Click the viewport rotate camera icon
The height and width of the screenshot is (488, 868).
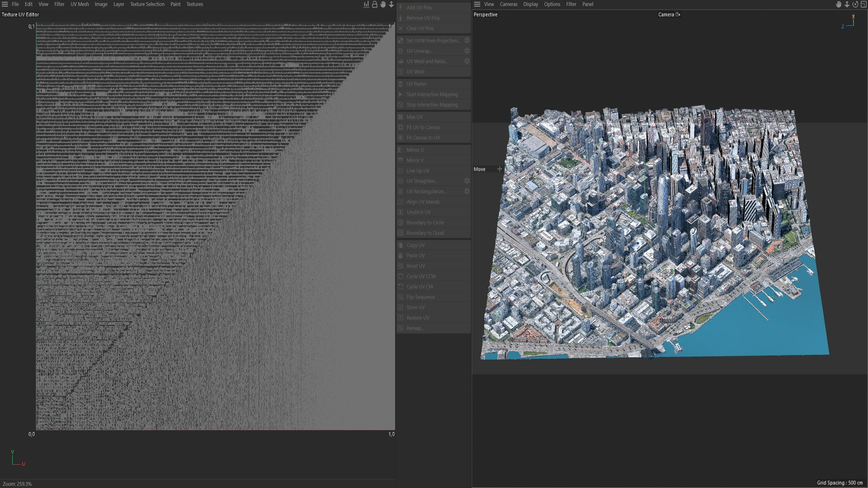[855, 4]
